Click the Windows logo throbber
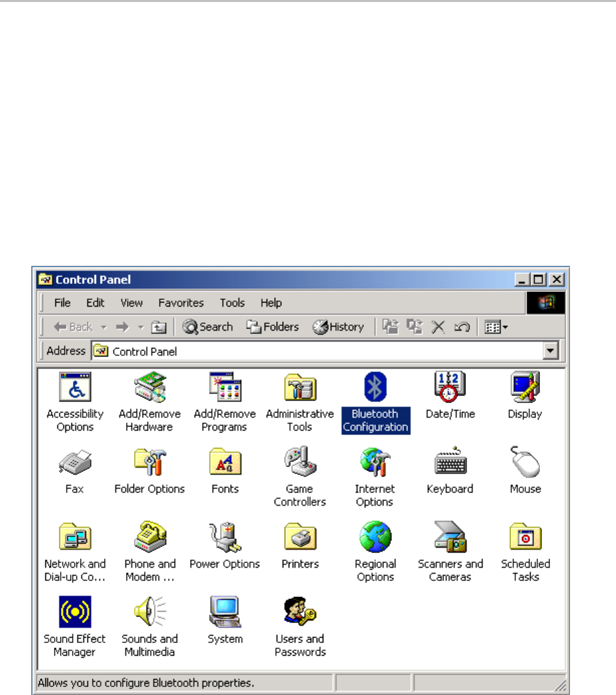The image size is (616, 695). [x=546, y=303]
